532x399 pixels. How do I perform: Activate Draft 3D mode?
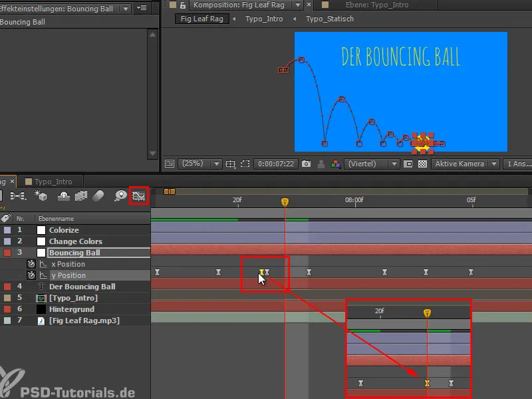[40, 196]
